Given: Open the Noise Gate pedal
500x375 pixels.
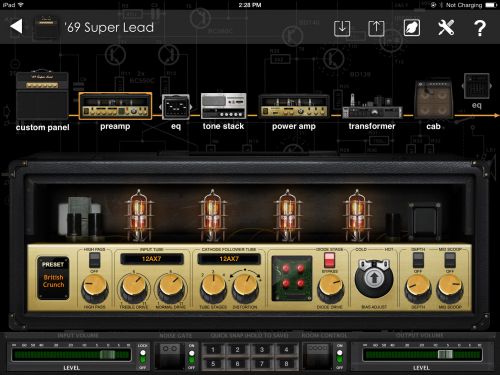Looking at the screenshot, I should coord(170,356).
